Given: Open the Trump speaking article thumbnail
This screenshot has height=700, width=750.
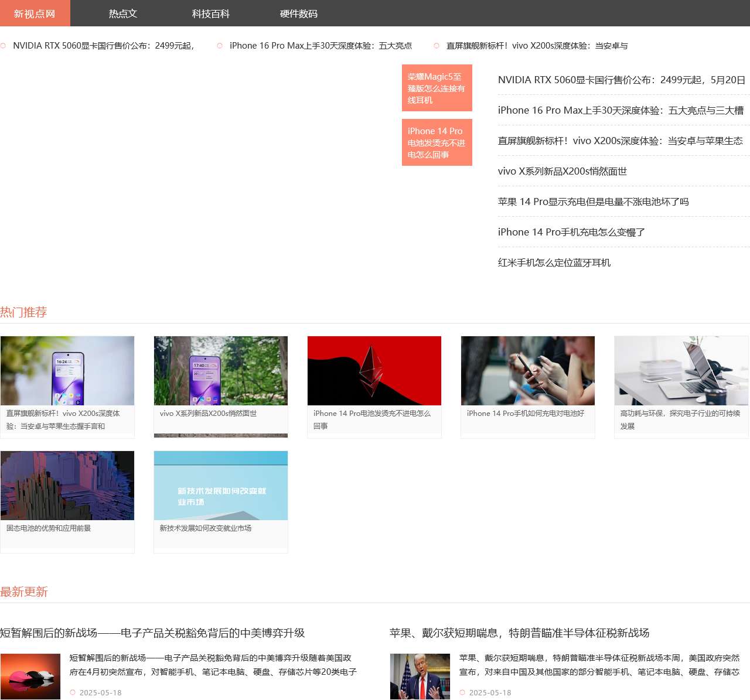Looking at the screenshot, I should pyautogui.click(x=420, y=677).
